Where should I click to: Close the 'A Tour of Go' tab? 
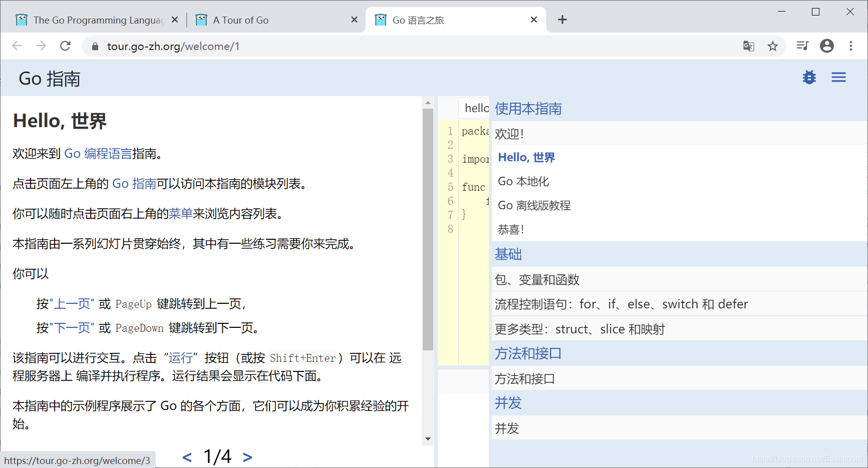[354, 20]
